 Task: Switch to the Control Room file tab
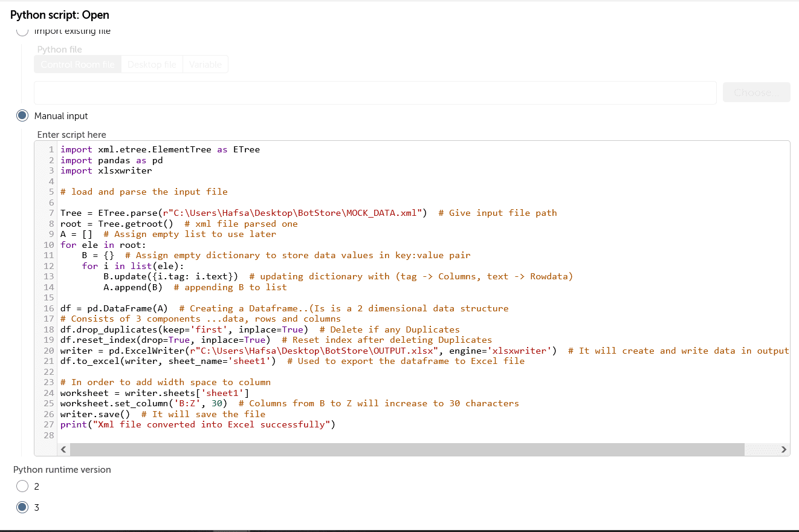(x=77, y=64)
